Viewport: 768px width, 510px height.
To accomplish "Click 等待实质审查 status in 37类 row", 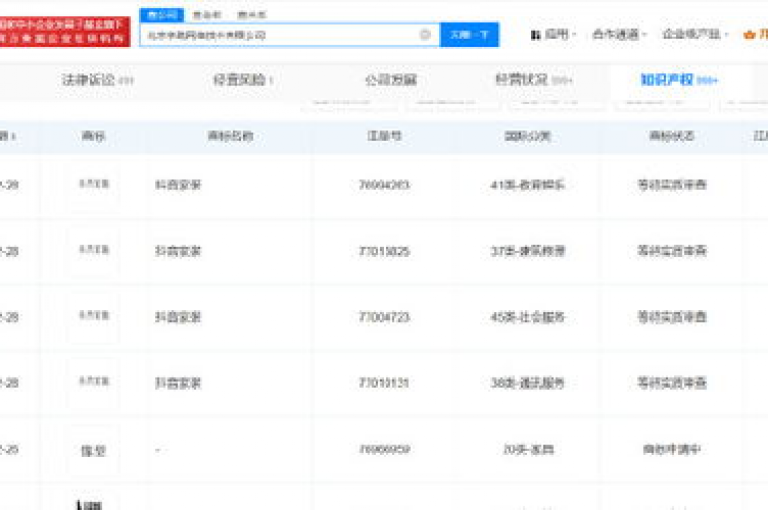I will tap(672, 251).
